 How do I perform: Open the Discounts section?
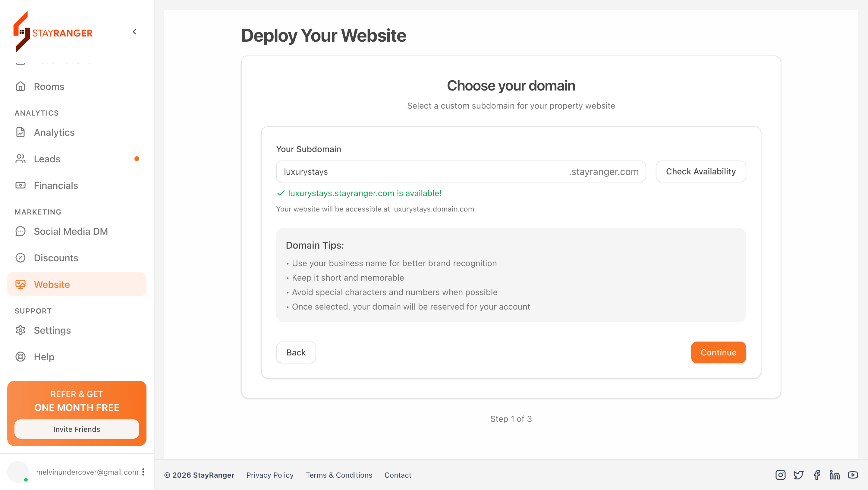point(56,258)
